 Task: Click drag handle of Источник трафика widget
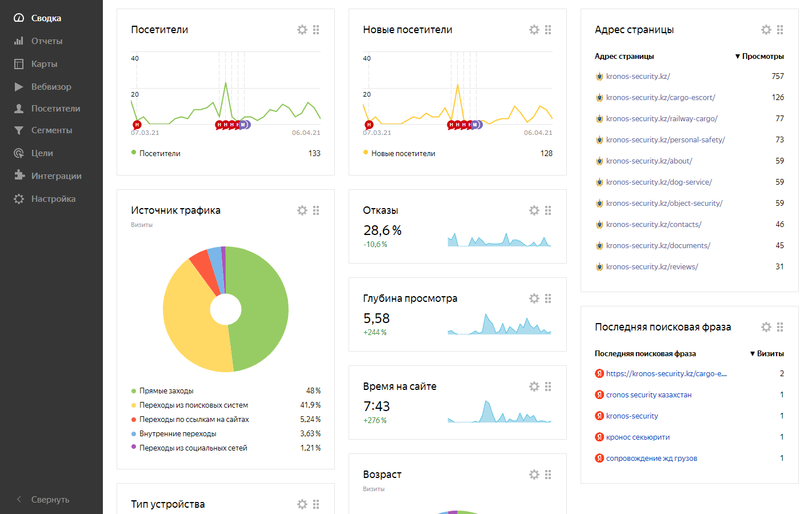316,210
